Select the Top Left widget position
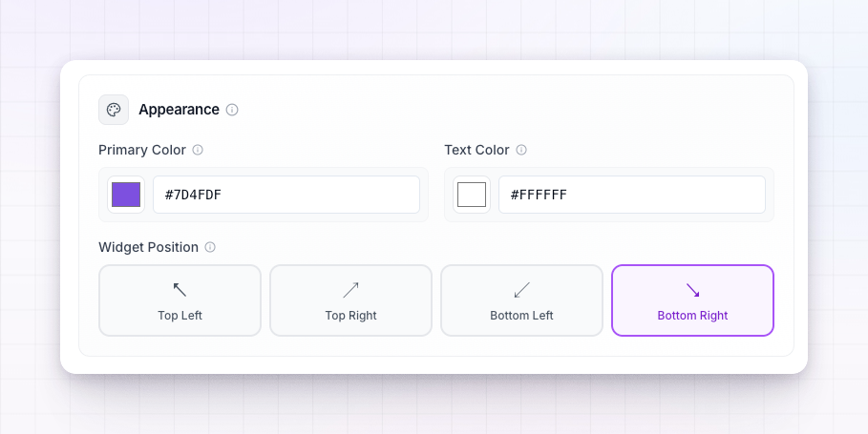This screenshot has width=868, height=434. tap(180, 300)
